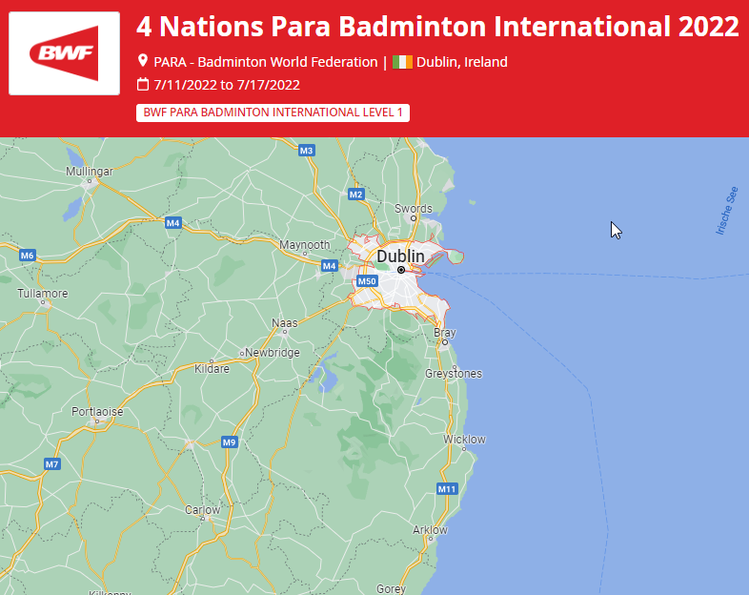This screenshot has width=749, height=595.
Task: Click the BWF Para Badminton International Level 1 badge
Action: point(273,113)
